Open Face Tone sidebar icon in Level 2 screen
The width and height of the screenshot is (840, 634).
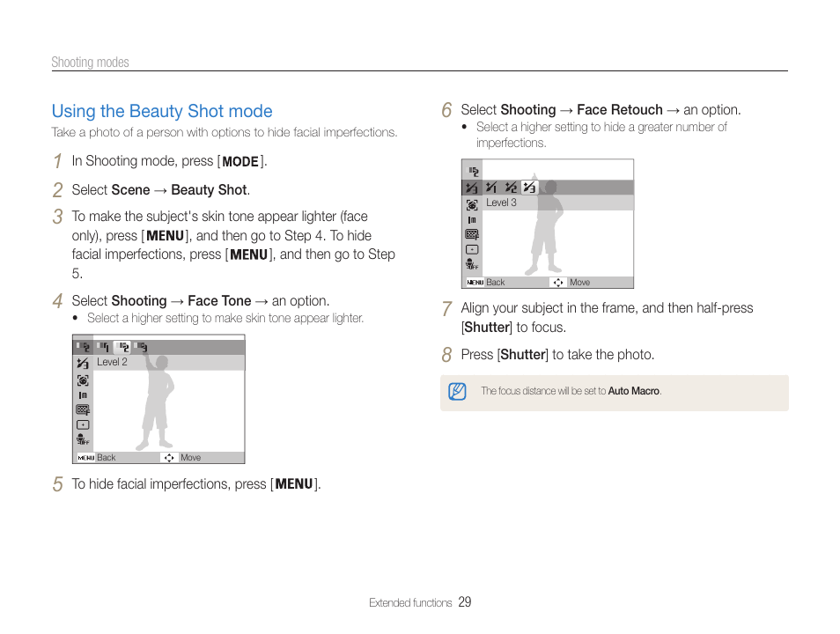click(x=83, y=347)
